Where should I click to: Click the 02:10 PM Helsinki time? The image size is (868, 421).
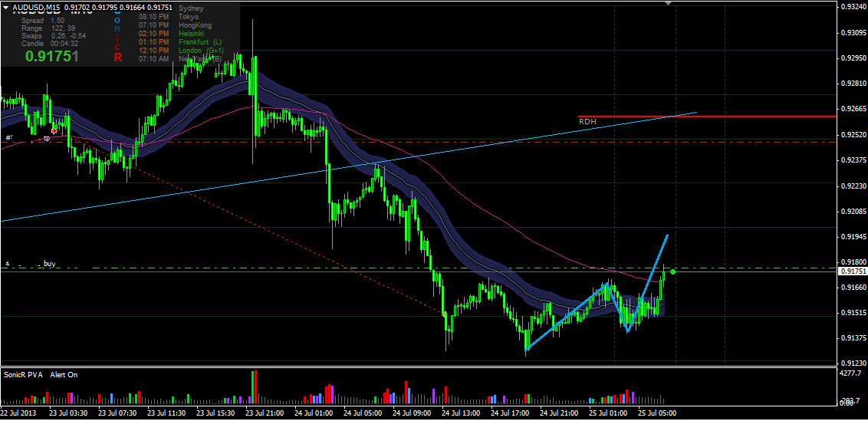[x=153, y=34]
